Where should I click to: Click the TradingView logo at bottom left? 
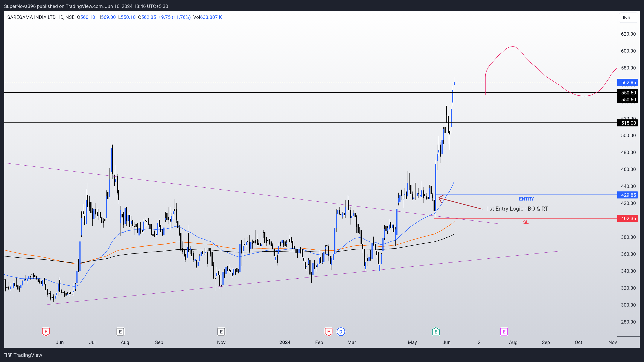(x=8, y=355)
